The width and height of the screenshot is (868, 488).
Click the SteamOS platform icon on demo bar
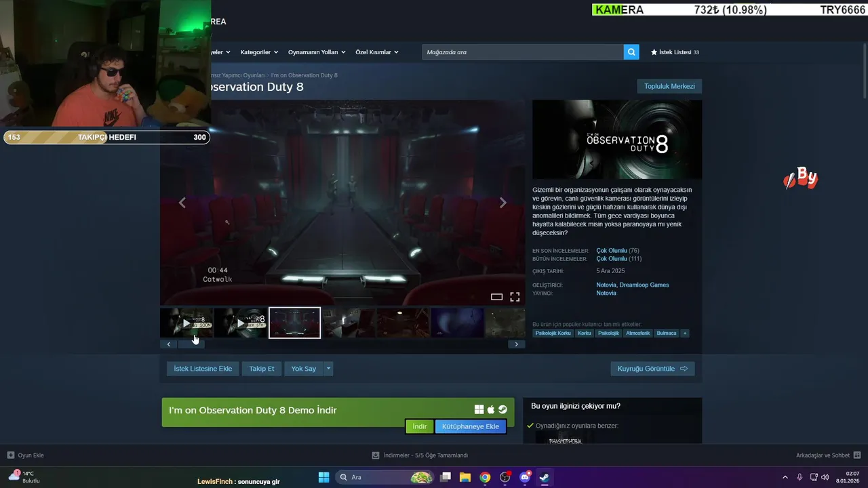pyautogui.click(x=502, y=409)
